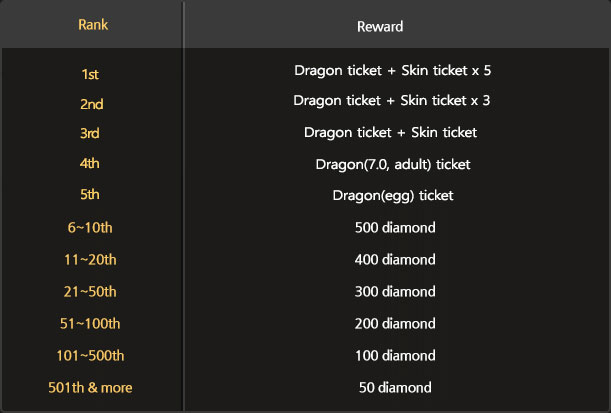Select the Dragon(7.0, adult) ticket reward

point(394,164)
